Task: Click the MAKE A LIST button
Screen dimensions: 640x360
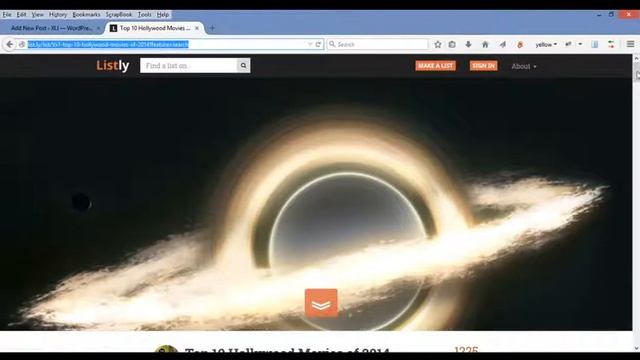Action: point(436,66)
